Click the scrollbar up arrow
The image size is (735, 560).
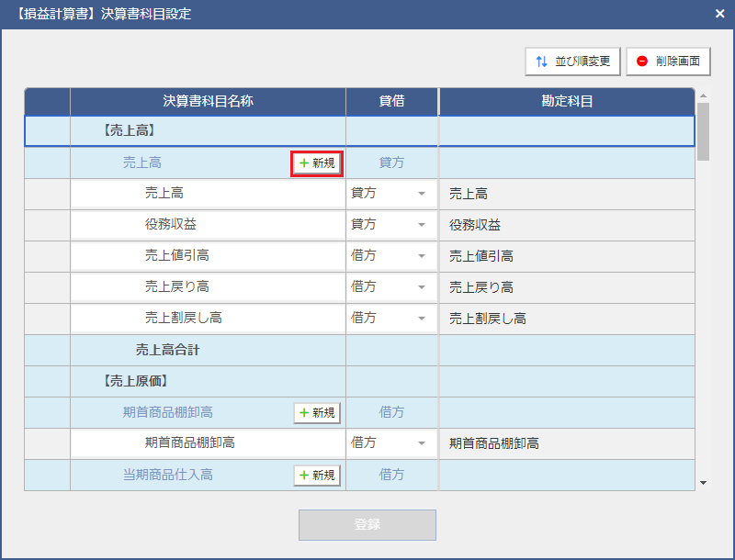click(704, 95)
